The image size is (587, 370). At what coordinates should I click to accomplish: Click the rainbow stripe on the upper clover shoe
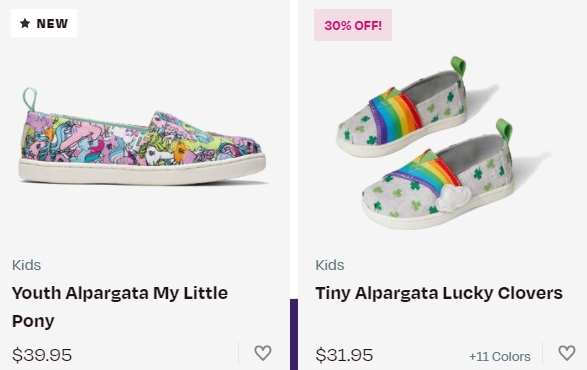pos(395,114)
